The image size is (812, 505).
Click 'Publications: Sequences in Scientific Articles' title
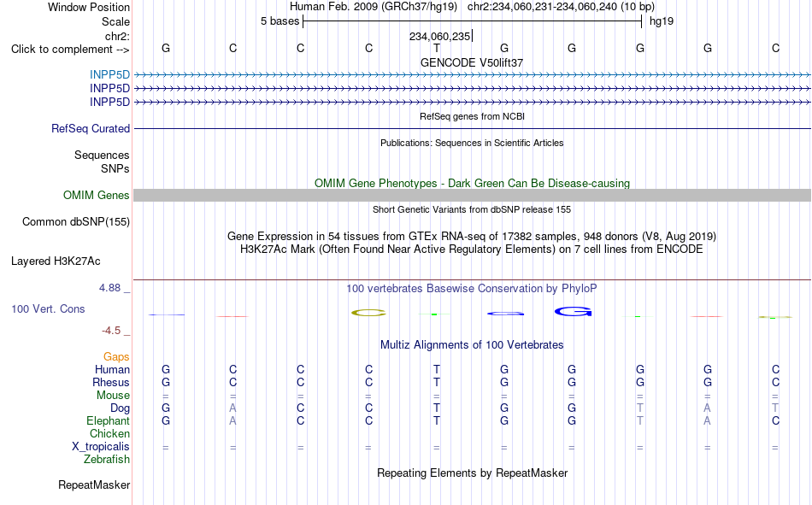coord(472,143)
